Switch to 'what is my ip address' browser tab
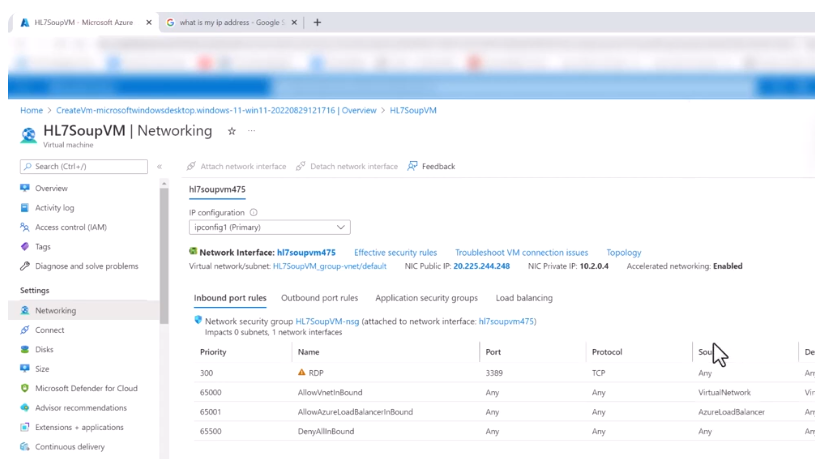815x459 pixels. pos(232,22)
